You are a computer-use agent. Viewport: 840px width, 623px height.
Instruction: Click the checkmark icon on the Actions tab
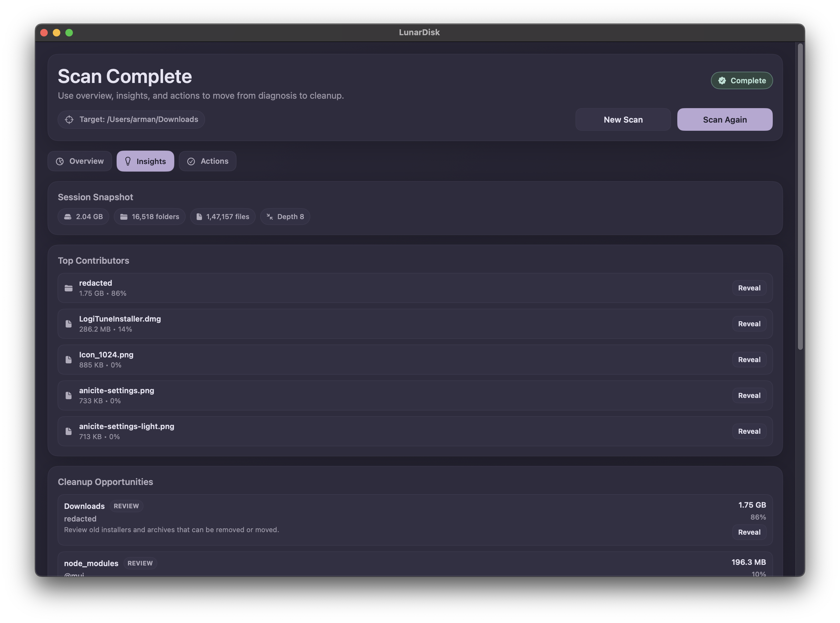tap(191, 161)
